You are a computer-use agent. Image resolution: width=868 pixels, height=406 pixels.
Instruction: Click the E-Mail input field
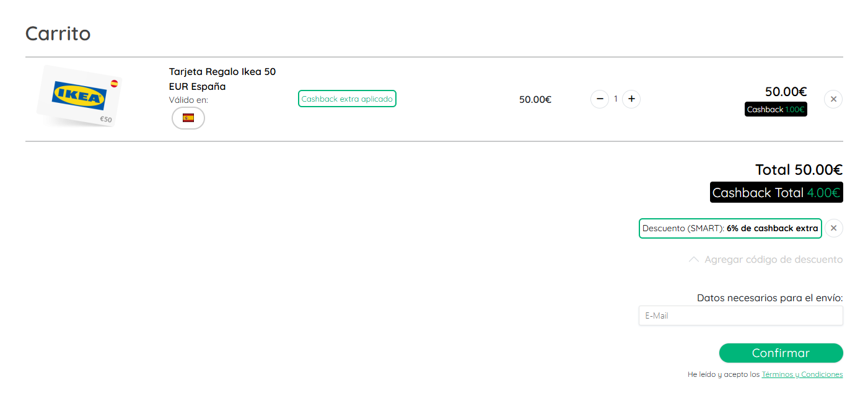(x=741, y=316)
